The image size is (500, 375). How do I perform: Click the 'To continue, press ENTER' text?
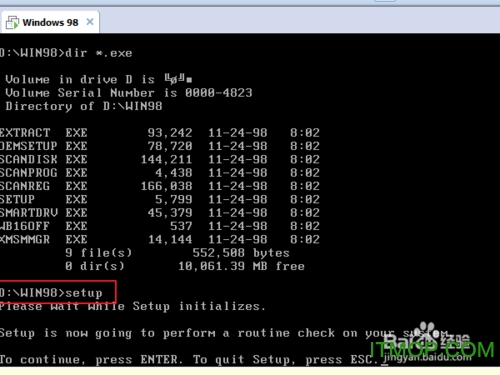tap(91, 360)
